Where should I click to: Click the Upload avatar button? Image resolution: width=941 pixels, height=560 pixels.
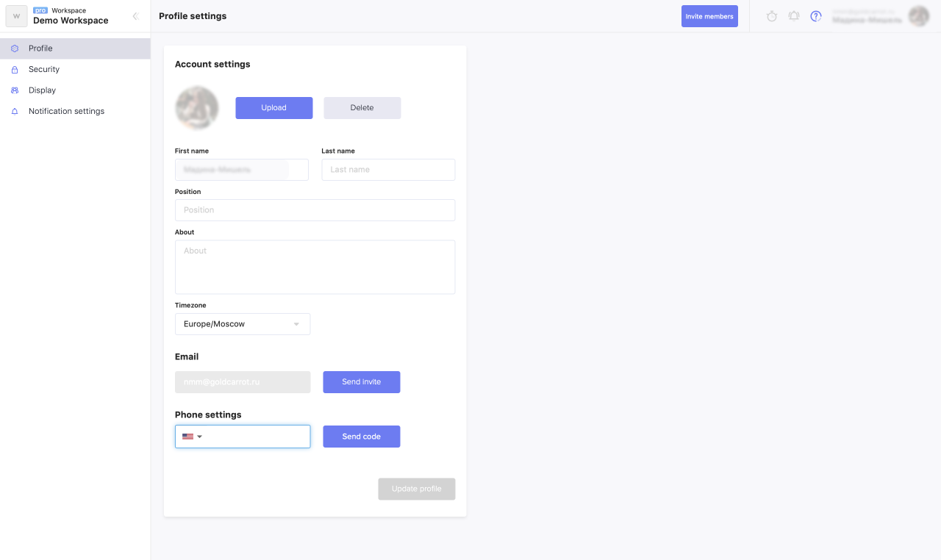coord(273,108)
